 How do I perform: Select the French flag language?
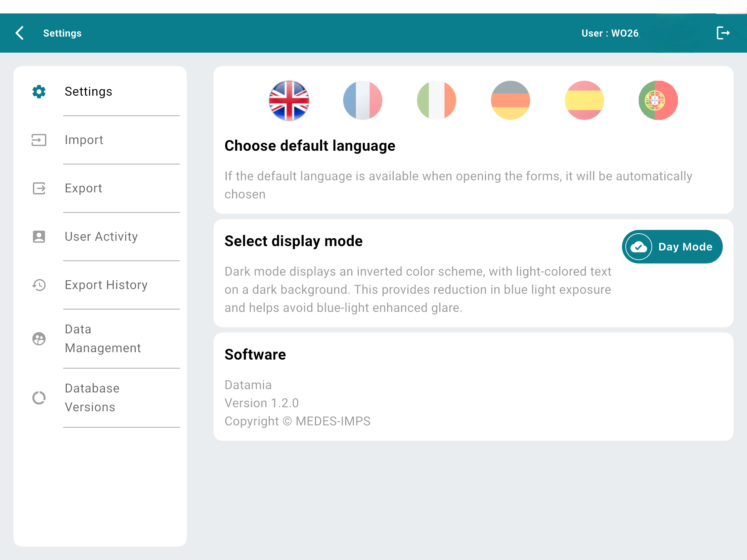click(x=362, y=100)
